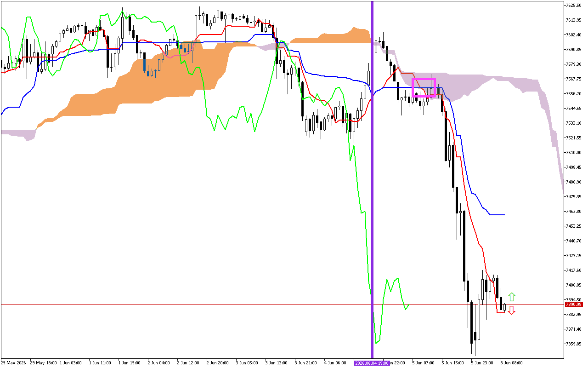The image size is (588, 368).
Task: Click the 2 Jun 20:00 time label
Action: (x=219, y=363)
